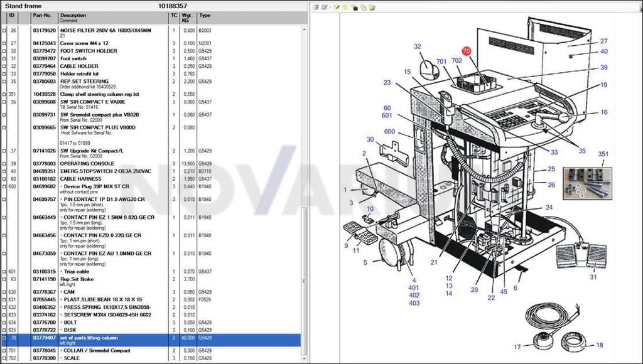
Task: Select Clamp shell steering column rep.kit row
Action: [152, 94]
